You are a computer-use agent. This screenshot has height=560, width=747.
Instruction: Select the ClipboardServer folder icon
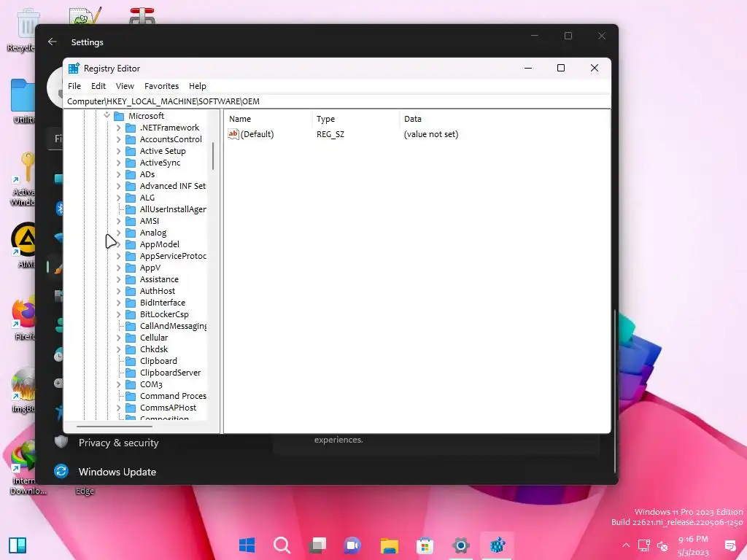(x=131, y=373)
